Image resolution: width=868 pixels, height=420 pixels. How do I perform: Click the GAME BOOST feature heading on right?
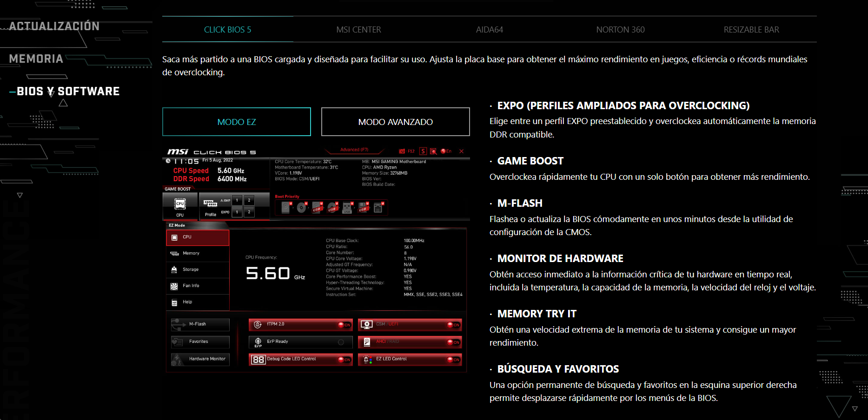pyautogui.click(x=530, y=161)
